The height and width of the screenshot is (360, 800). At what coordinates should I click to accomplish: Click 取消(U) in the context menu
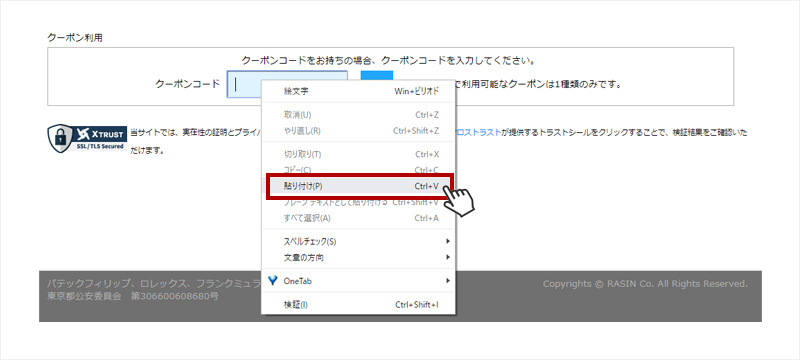[358, 115]
